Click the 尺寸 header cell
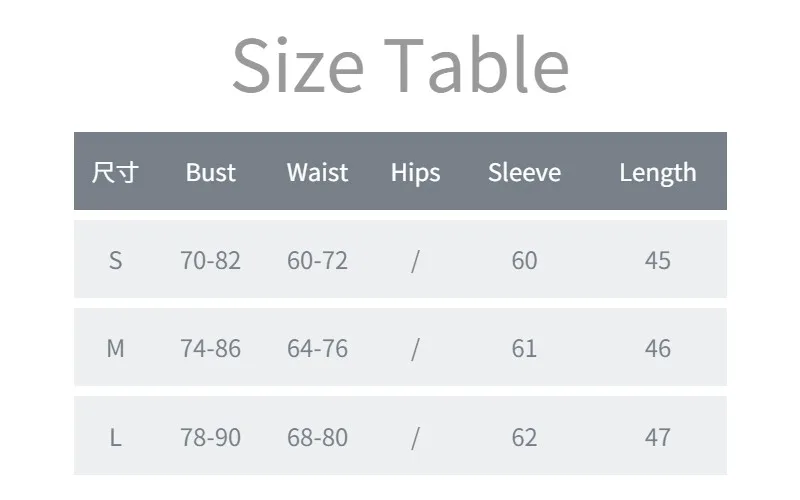800x500 pixels. [115, 172]
